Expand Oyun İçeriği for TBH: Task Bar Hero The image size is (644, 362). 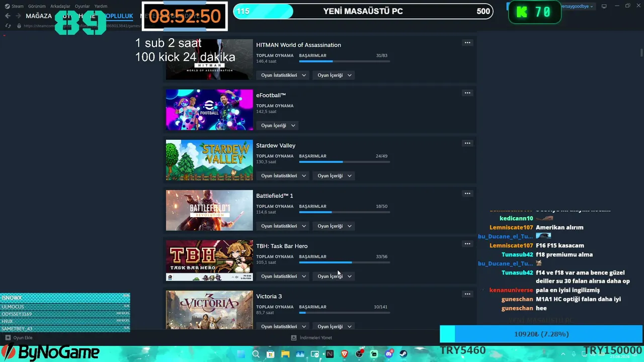pyautogui.click(x=335, y=276)
